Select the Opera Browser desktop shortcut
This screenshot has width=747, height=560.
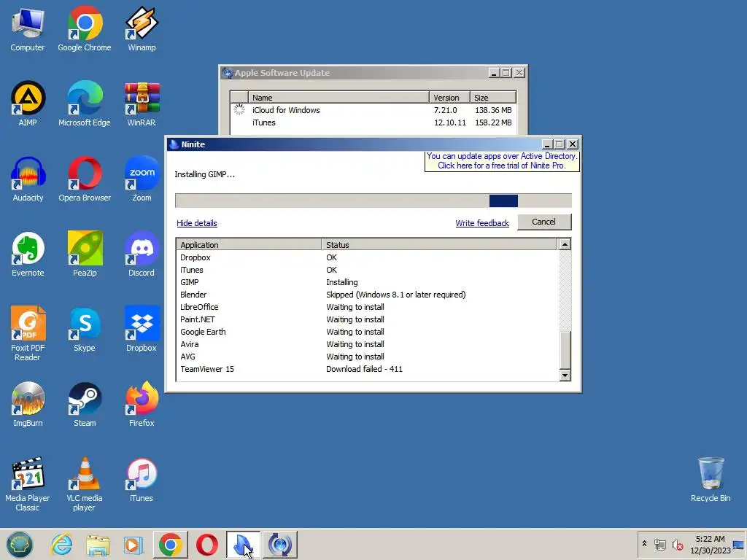(x=85, y=179)
